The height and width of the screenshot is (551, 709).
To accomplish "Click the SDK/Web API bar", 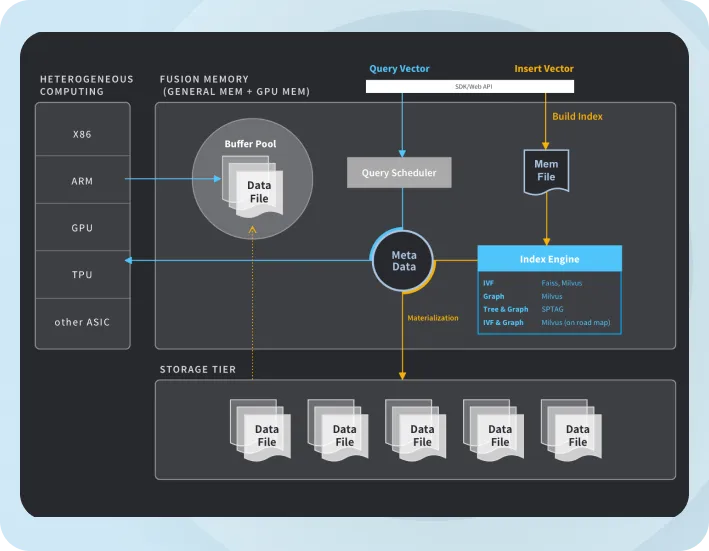I will click(470, 86).
